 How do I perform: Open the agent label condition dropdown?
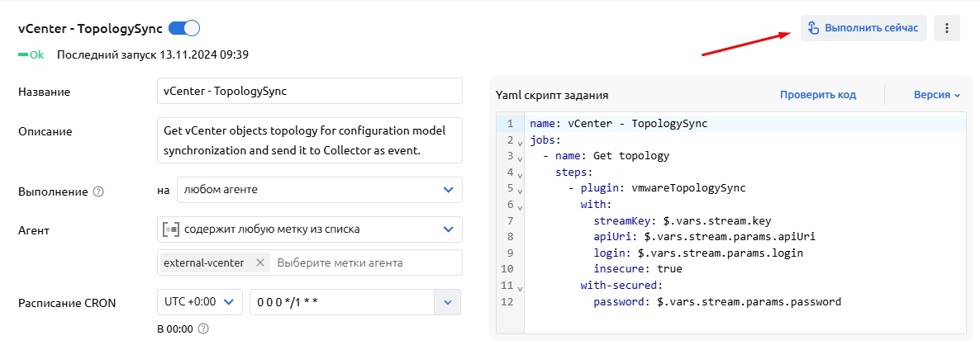[x=447, y=229]
